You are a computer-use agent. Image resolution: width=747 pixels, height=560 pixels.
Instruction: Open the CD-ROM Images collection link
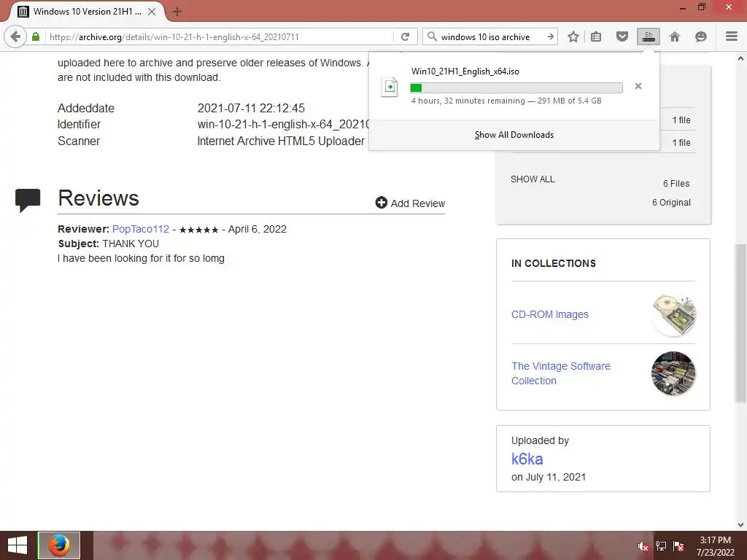[550, 314]
